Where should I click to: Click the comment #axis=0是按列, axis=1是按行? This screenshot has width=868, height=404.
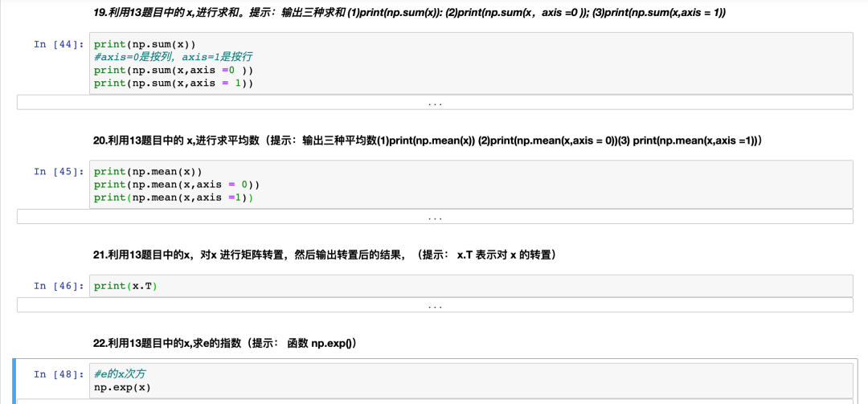point(174,57)
